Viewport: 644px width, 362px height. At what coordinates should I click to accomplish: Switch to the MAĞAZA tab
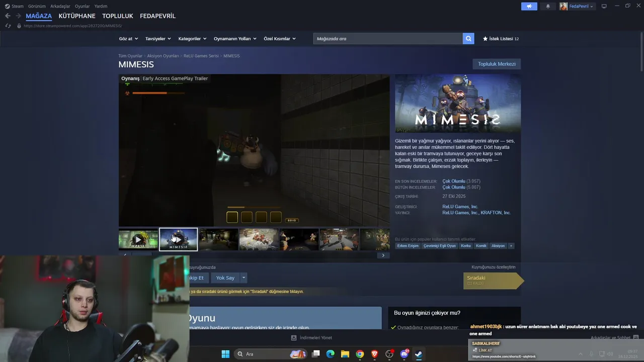(x=39, y=16)
